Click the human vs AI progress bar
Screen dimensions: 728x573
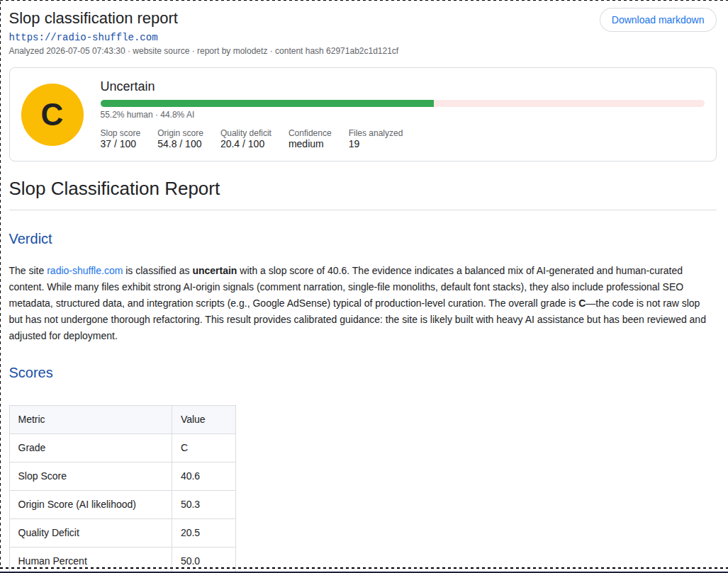pyautogui.click(x=402, y=103)
